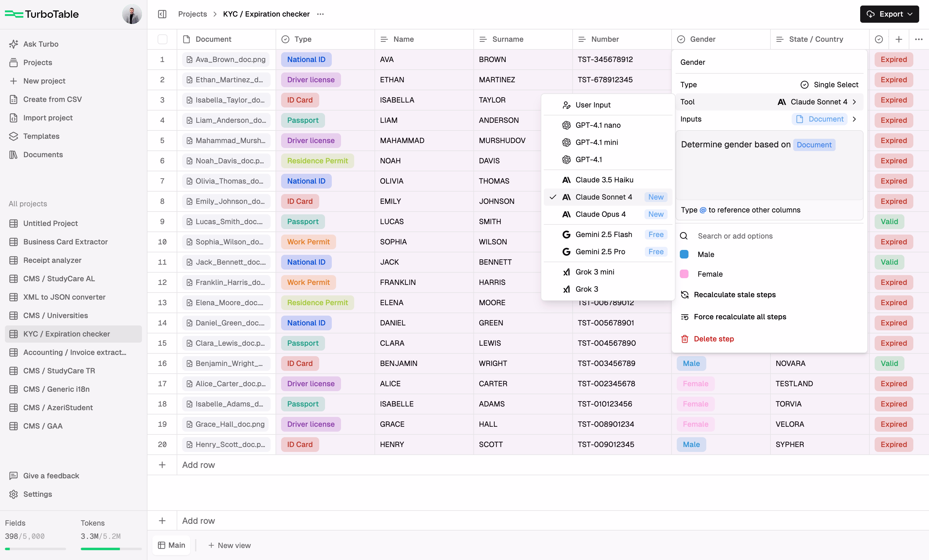Click the Recalculate stale steps icon

pos(685,295)
